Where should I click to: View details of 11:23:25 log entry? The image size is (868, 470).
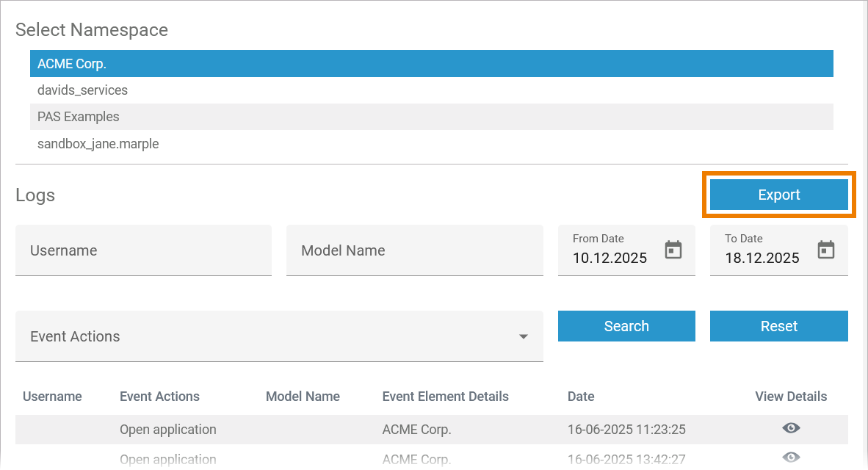[x=791, y=428]
